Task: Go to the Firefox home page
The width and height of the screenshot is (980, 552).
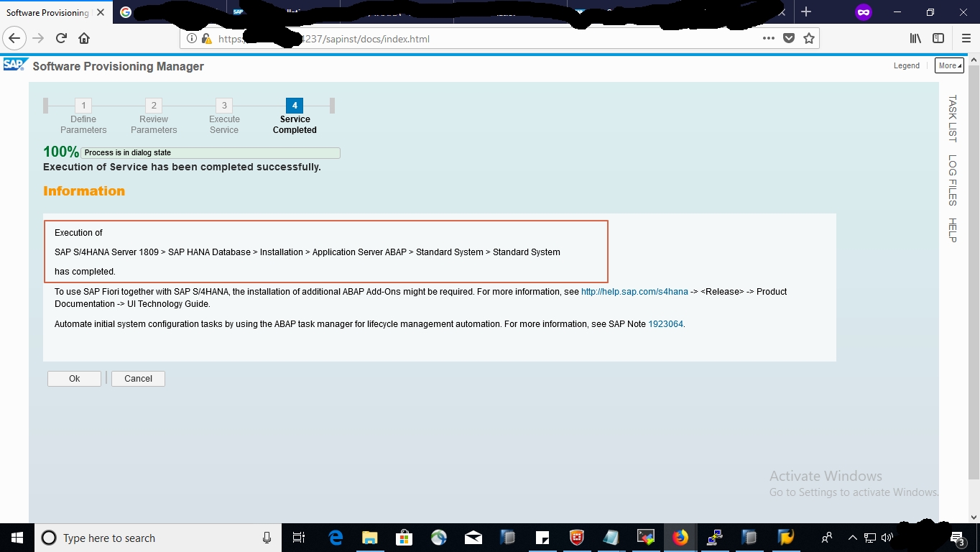Action: (84, 39)
